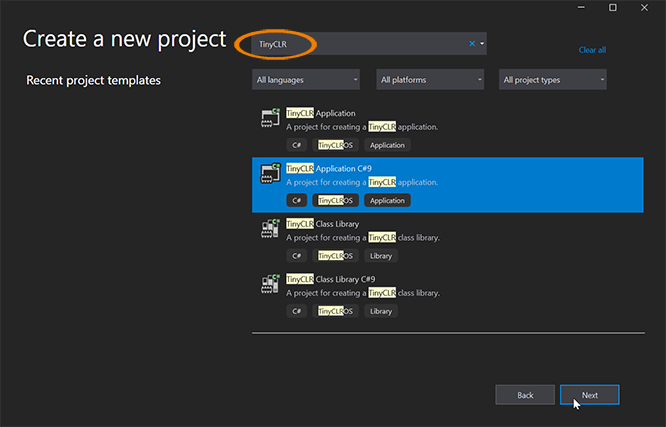Click the C# tag under TinyCLR Application

pyautogui.click(x=296, y=145)
